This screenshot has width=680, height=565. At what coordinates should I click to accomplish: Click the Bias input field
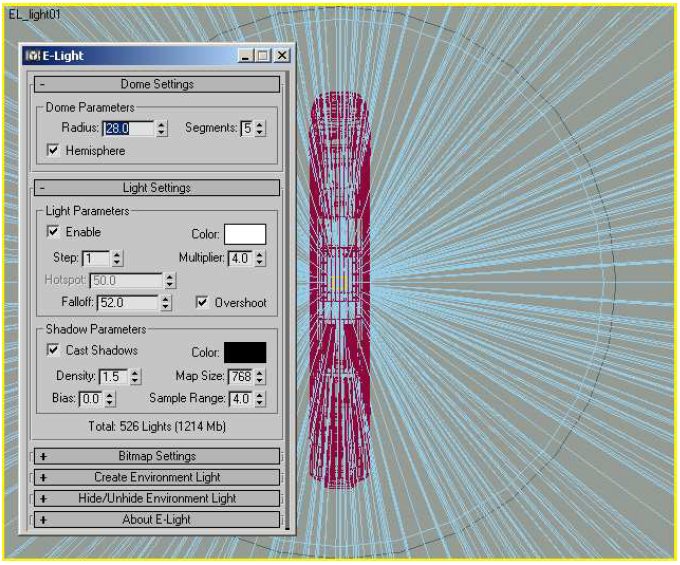coord(91,399)
